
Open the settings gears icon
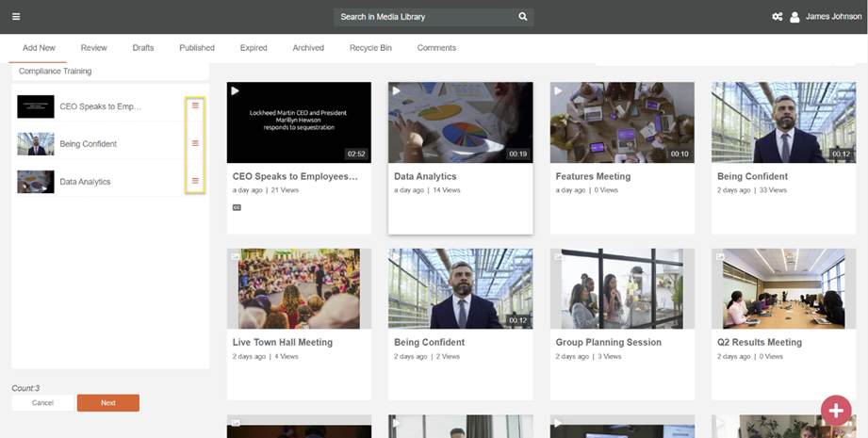(x=778, y=17)
